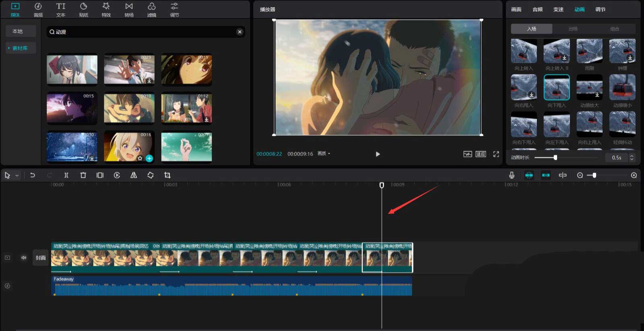The image size is (644, 331).
Task: Apply the 向上转入 animation
Action: pos(524,51)
